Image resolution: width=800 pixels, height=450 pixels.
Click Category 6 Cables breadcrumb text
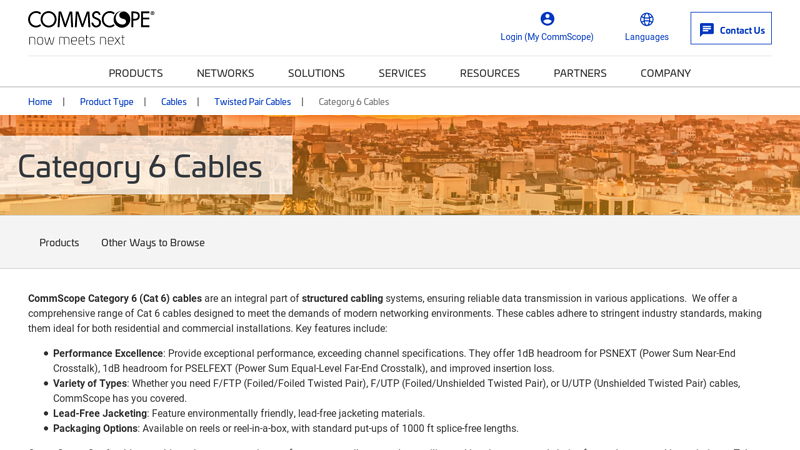pyautogui.click(x=354, y=102)
